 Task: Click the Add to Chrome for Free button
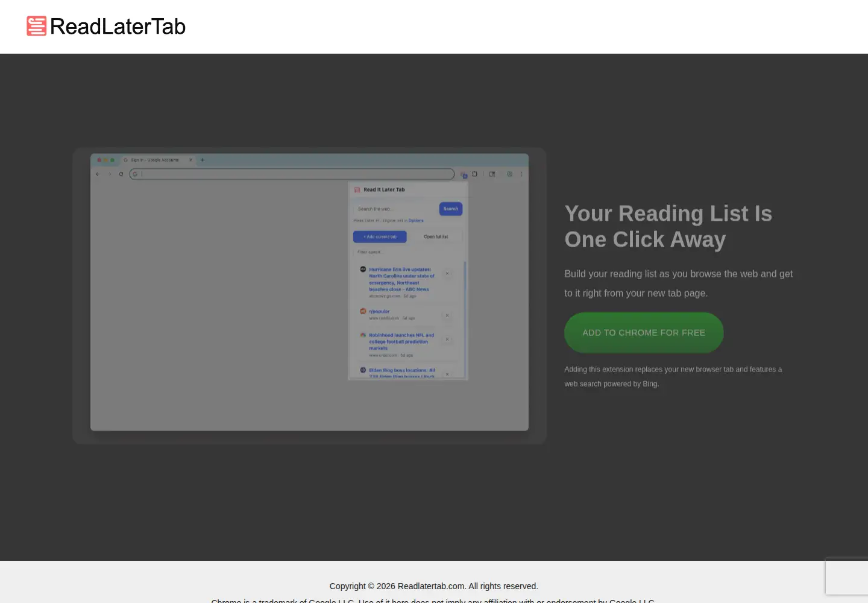pyautogui.click(x=644, y=333)
